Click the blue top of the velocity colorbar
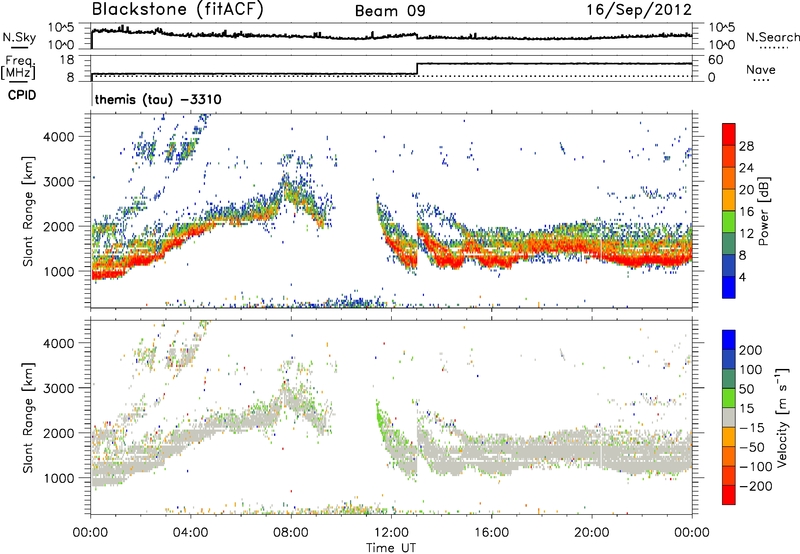This screenshot has width=800, height=554. 729,340
